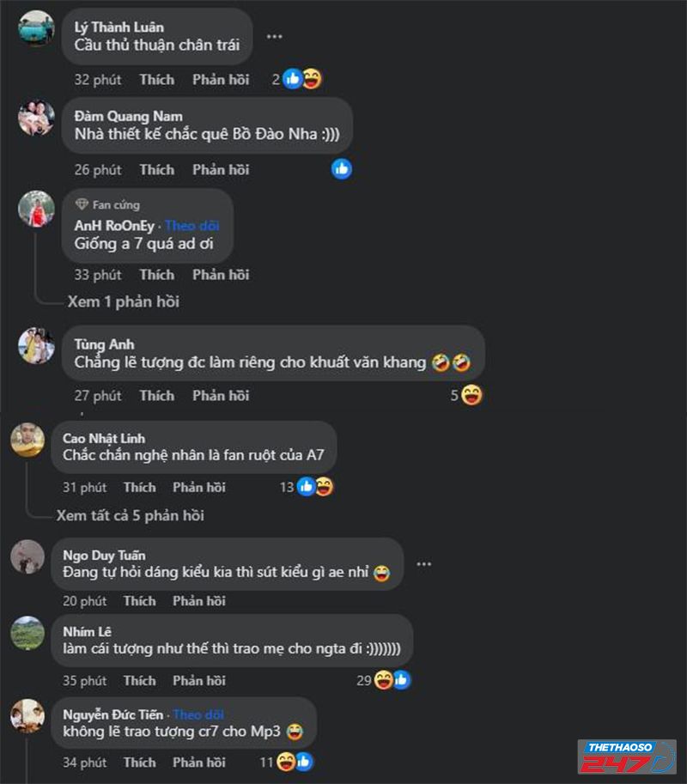687x784 pixels.
Task: Open Cao Nhật Linh's profile name
Action: [x=102, y=438]
